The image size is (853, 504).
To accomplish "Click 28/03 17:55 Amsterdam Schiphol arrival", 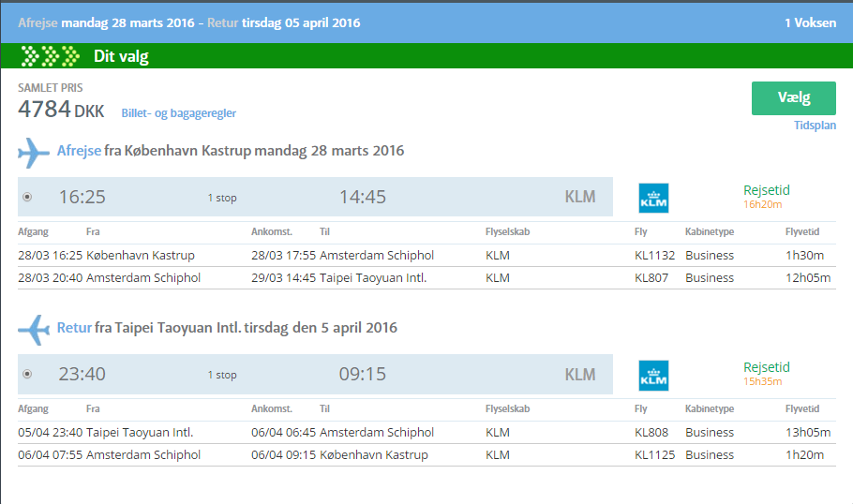I will (343, 255).
